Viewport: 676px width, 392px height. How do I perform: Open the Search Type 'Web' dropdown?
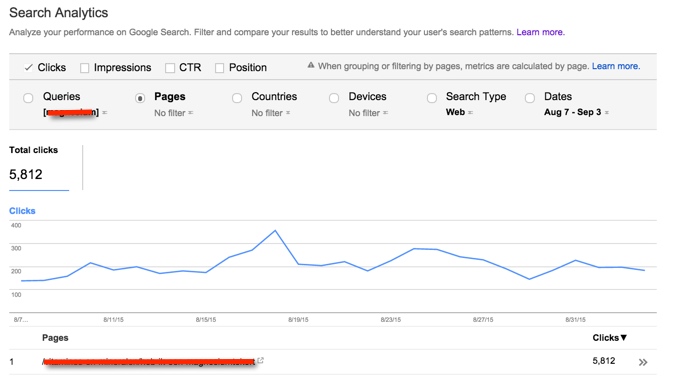pyautogui.click(x=459, y=112)
